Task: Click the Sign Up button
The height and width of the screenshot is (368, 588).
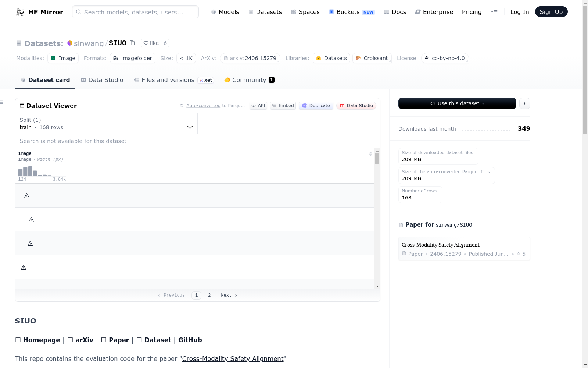Action: click(x=551, y=12)
